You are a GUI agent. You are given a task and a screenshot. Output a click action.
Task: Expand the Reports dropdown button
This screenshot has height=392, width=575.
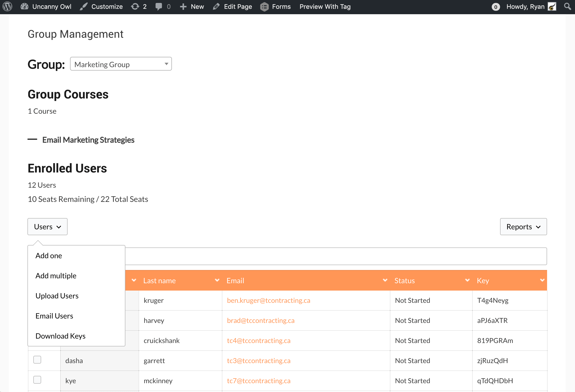click(523, 227)
